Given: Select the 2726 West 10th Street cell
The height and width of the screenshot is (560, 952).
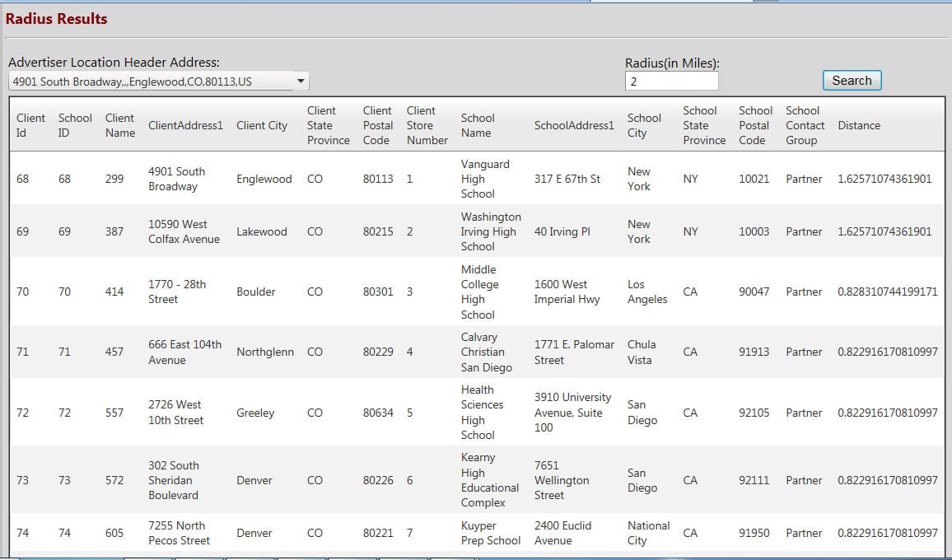Looking at the screenshot, I should coord(176,413).
